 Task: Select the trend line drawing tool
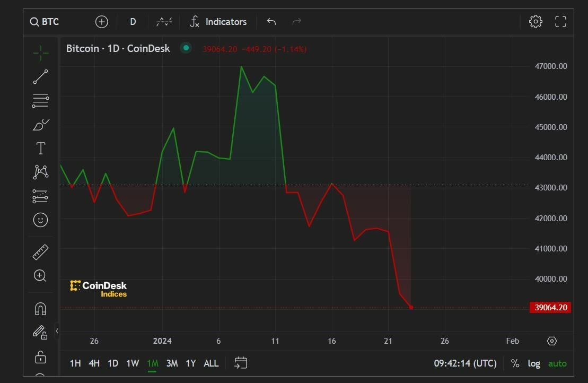point(40,77)
